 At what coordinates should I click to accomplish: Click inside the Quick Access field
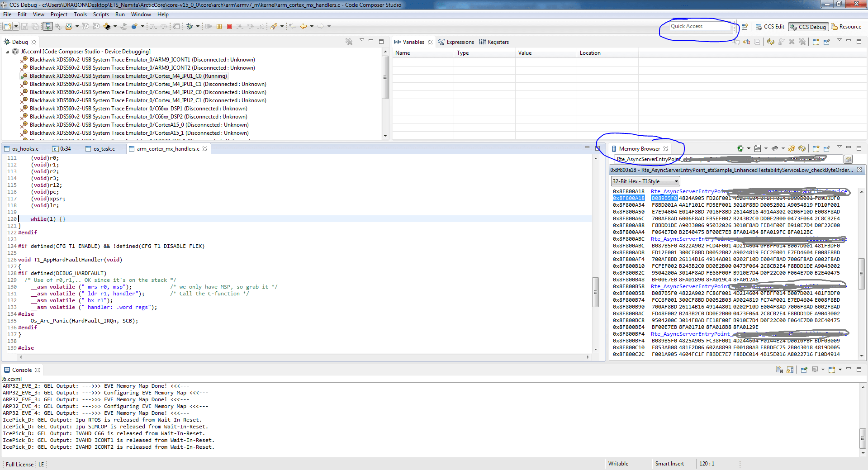699,26
